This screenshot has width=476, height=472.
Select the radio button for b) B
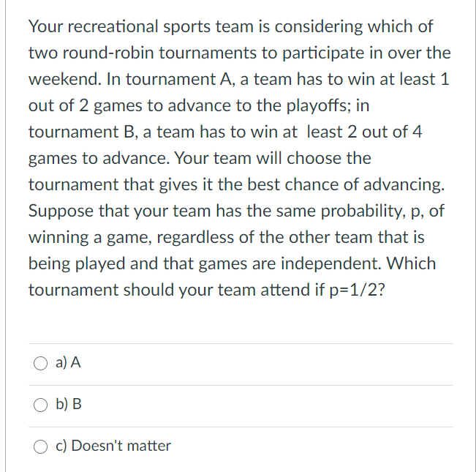(40, 405)
